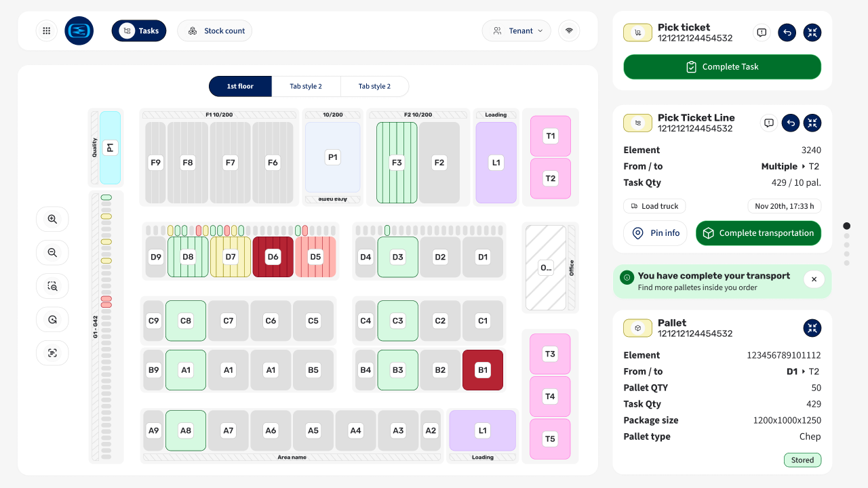The image size is (868, 488).
Task: Select the dark red B1 storage block
Action: coord(483,370)
